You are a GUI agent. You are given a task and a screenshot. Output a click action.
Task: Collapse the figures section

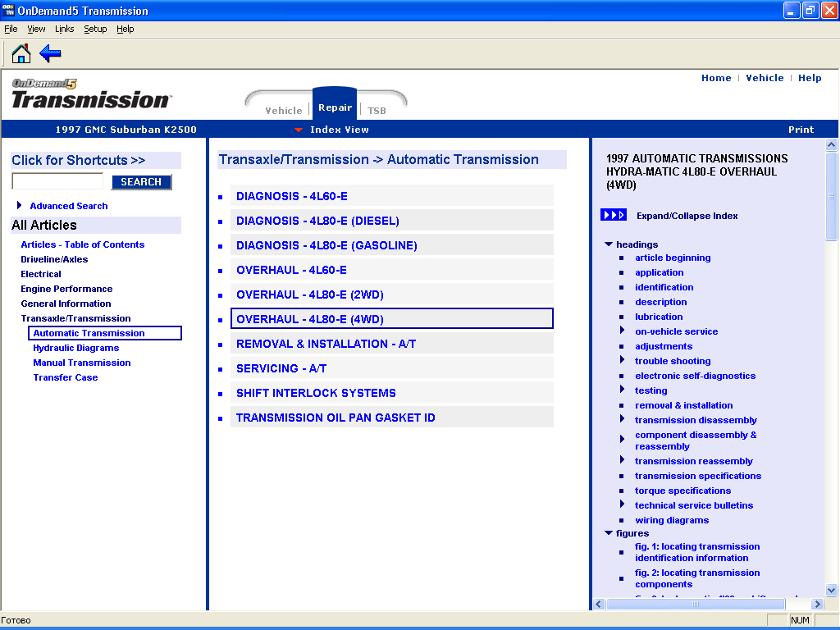(609, 533)
